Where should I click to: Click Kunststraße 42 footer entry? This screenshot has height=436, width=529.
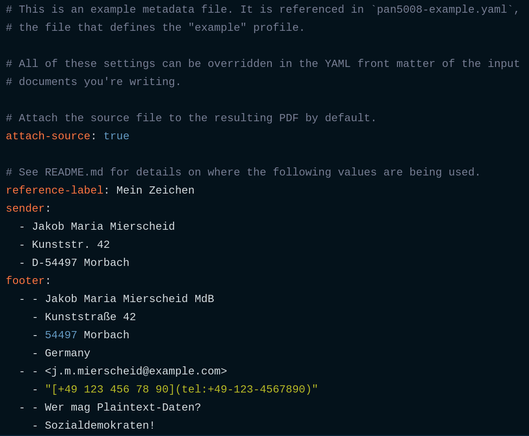tap(90, 317)
